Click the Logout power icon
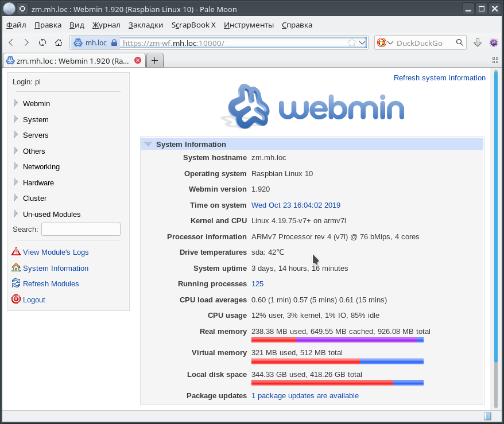 [16, 299]
